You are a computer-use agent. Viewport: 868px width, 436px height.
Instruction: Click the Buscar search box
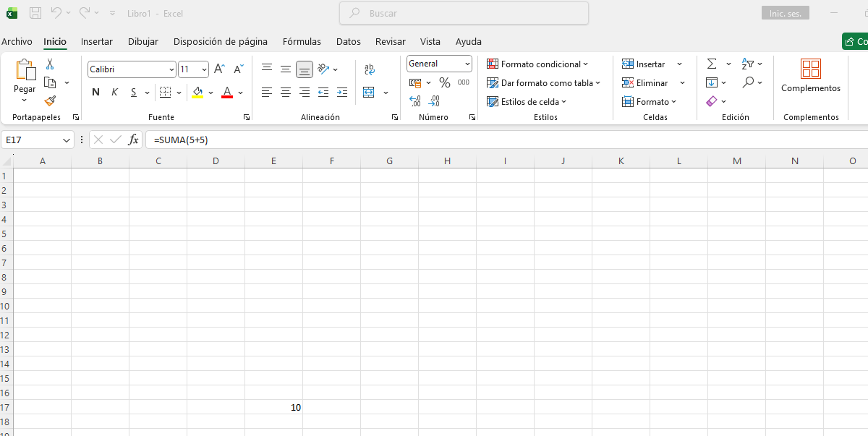tap(464, 13)
